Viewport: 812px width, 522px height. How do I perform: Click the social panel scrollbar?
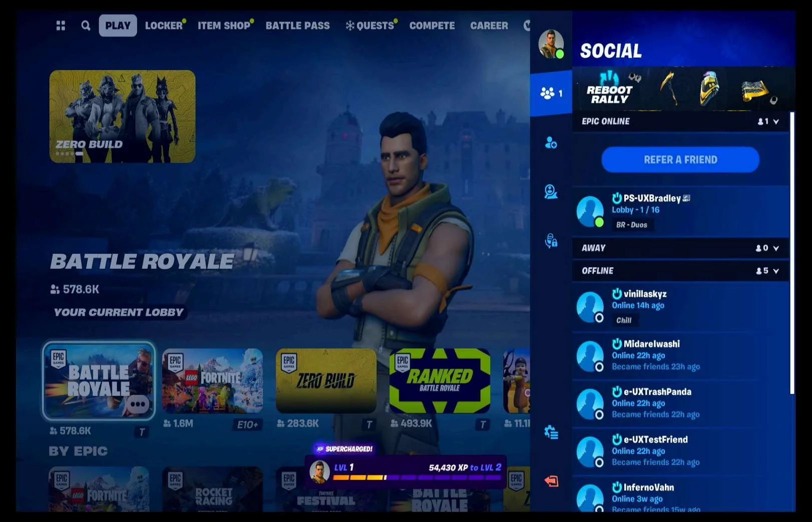click(792, 253)
